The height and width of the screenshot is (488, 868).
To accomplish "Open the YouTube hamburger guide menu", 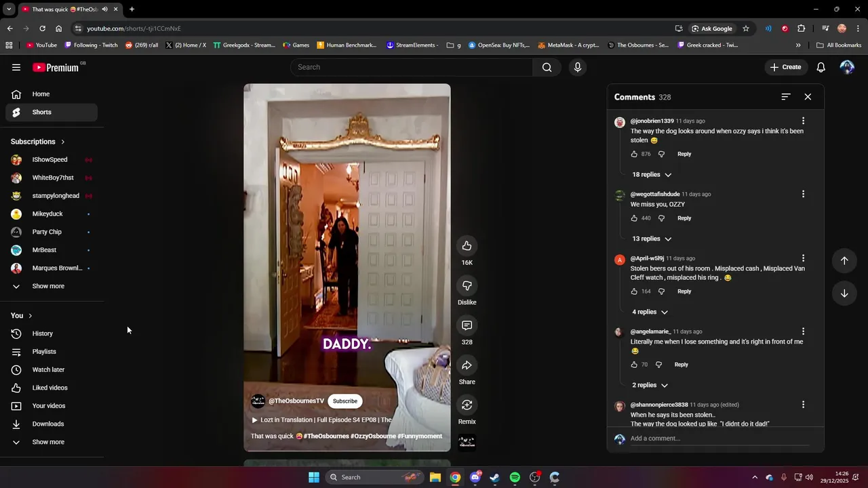I will [x=16, y=67].
